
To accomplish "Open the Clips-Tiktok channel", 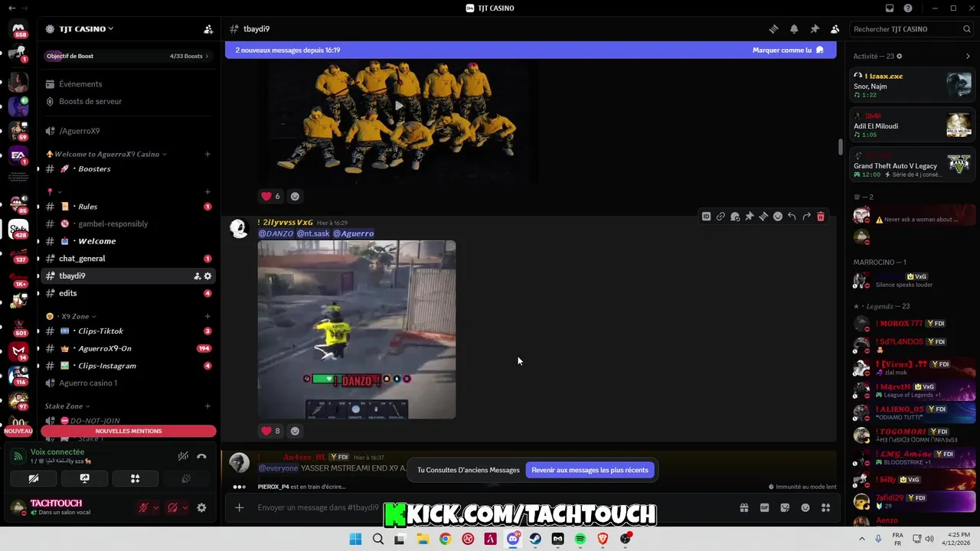I will [x=128, y=331].
